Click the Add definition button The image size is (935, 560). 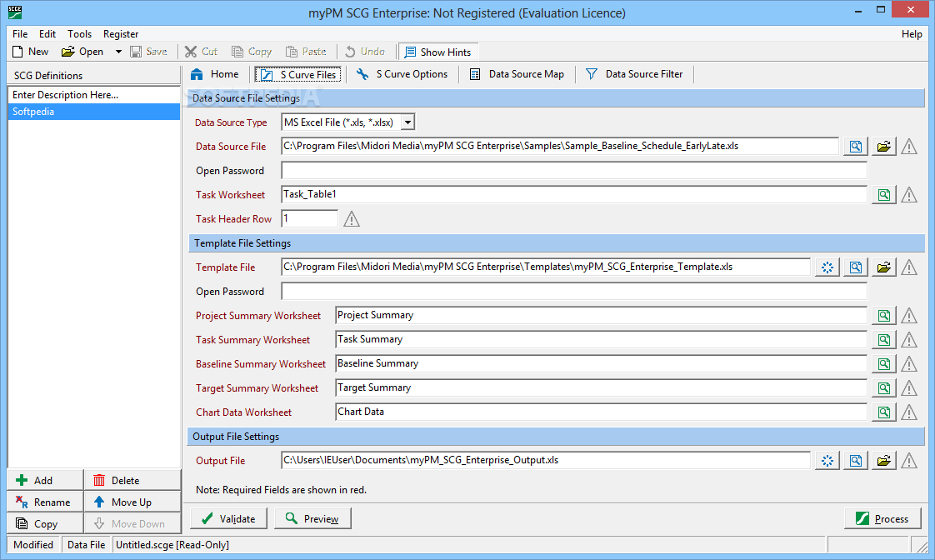tap(45, 481)
